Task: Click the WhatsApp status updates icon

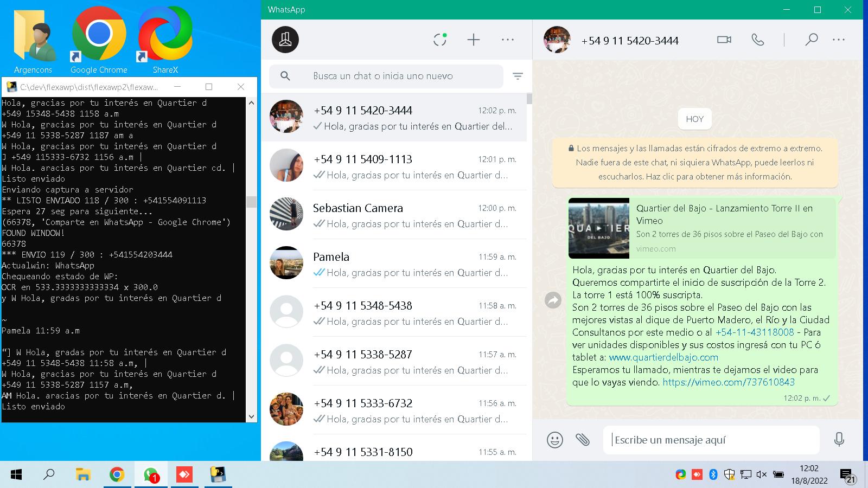Action: click(440, 40)
